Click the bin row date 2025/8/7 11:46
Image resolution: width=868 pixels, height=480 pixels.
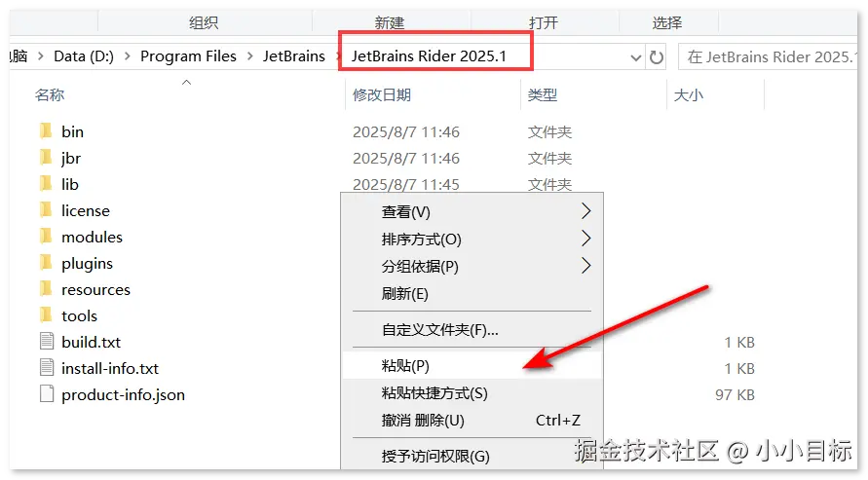click(x=406, y=131)
